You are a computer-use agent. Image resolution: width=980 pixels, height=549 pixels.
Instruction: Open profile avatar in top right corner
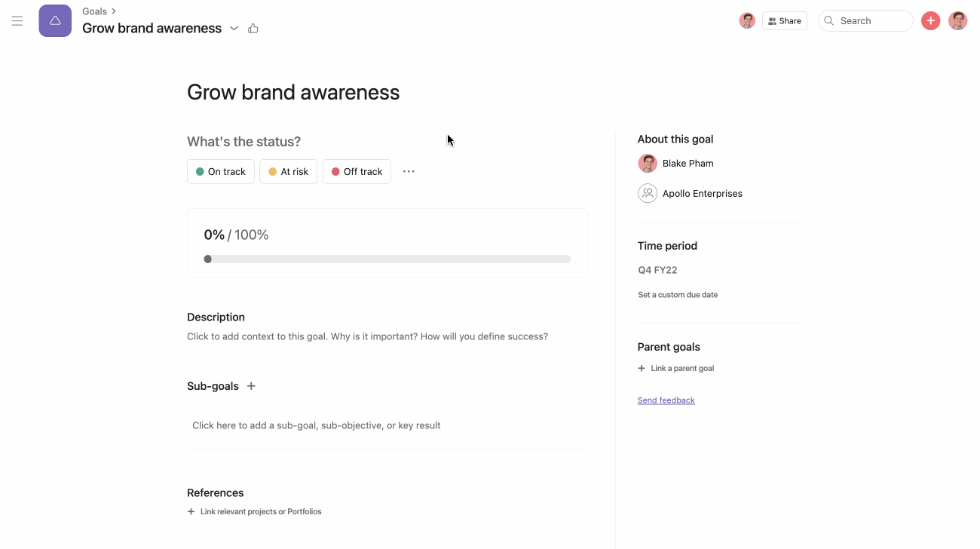point(957,21)
